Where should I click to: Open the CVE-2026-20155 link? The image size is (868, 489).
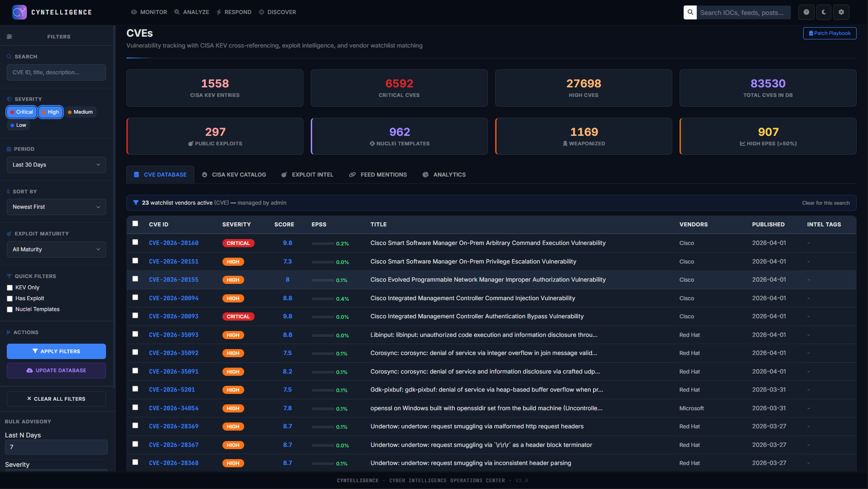click(x=174, y=280)
